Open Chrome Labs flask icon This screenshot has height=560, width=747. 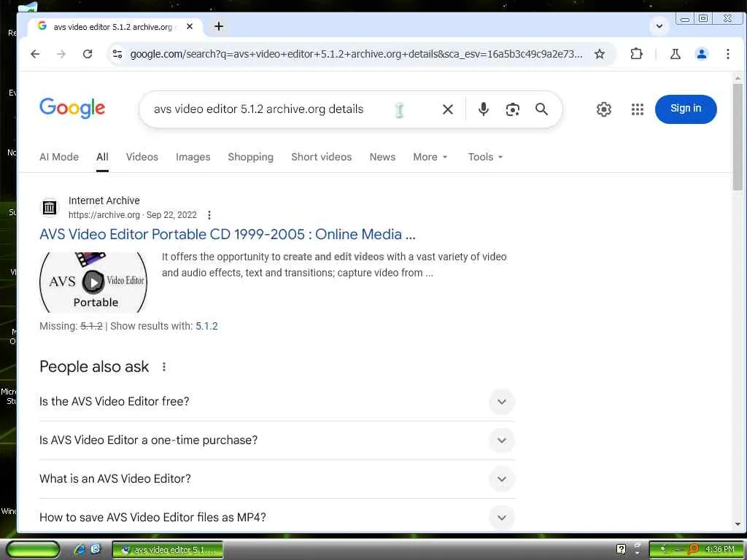(x=675, y=54)
